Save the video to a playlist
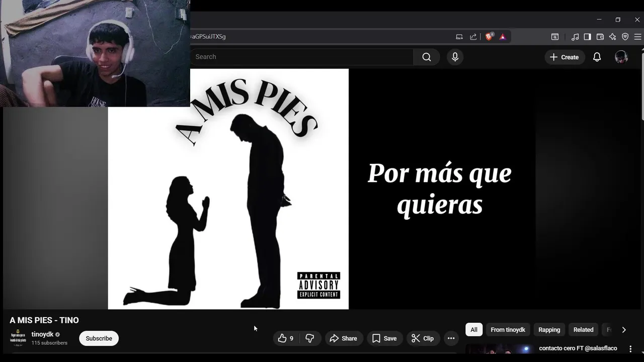 point(385,338)
